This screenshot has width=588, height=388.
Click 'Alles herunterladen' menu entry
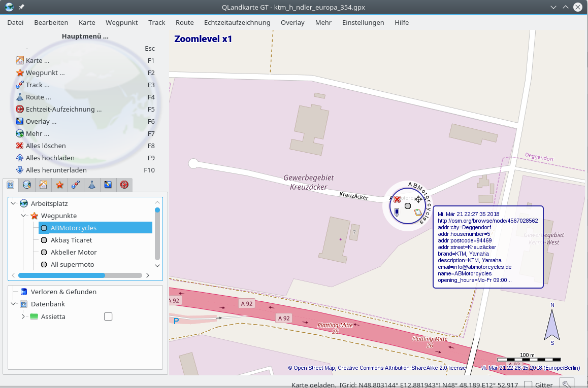tap(56, 170)
